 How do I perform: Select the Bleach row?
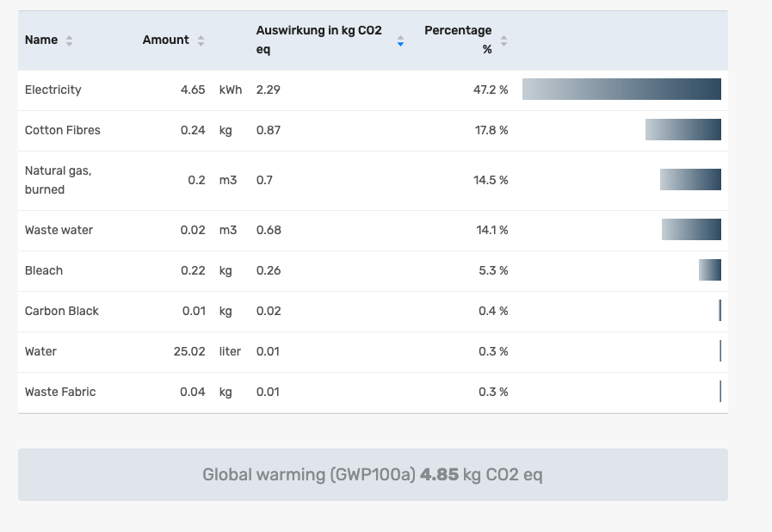coord(44,270)
